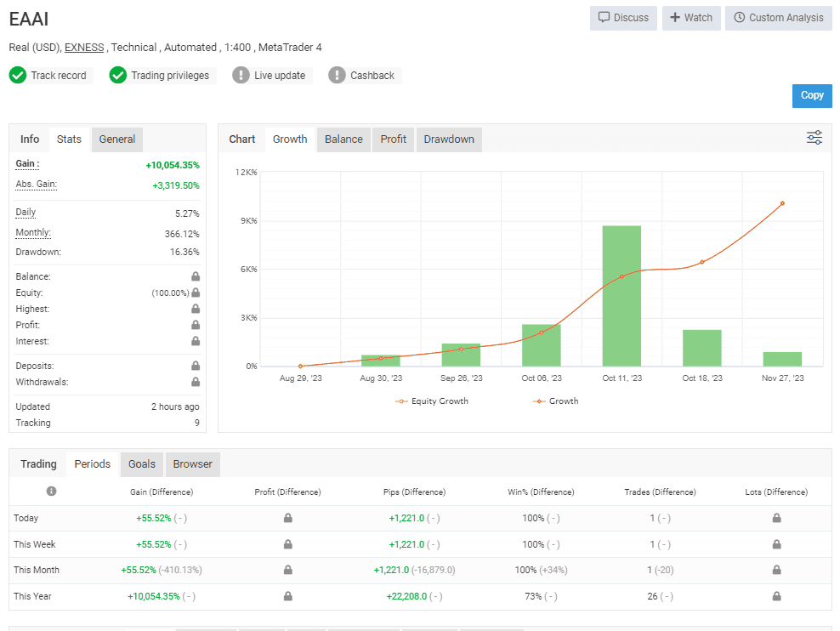The height and width of the screenshot is (631, 840).
Task: Click lock icon in Today's Profit column
Action: coord(287,518)
